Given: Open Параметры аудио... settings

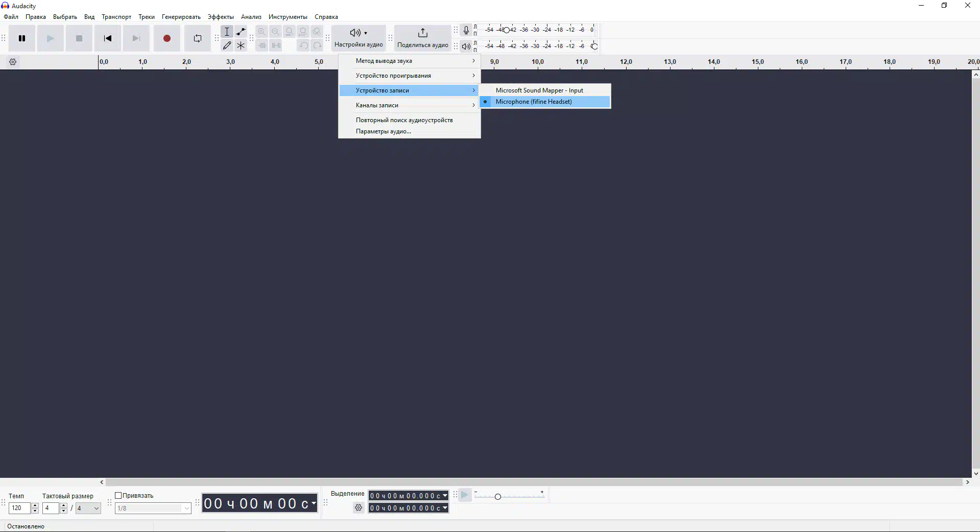Looking at the screenshot, I should coord(410,131).
